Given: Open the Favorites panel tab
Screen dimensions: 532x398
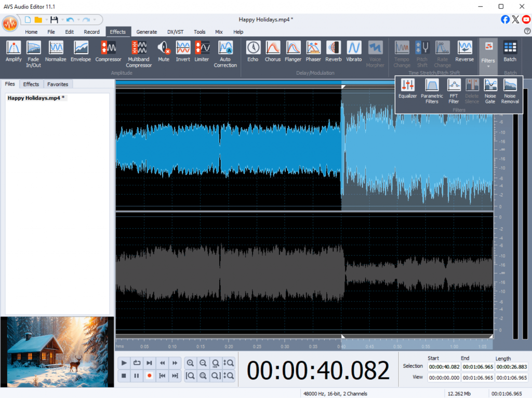Looking at the screenshot, I should [x=58, y=84].
